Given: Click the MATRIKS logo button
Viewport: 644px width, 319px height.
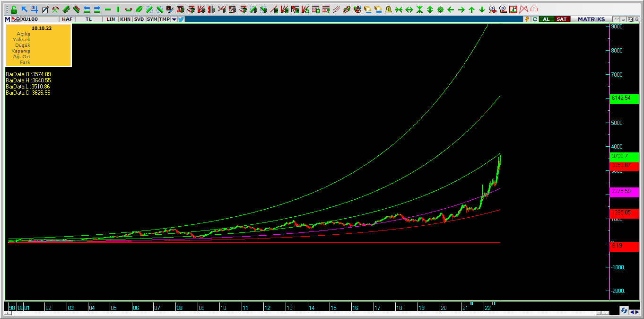Looking at the screenshot, I should tap(591, 19).
